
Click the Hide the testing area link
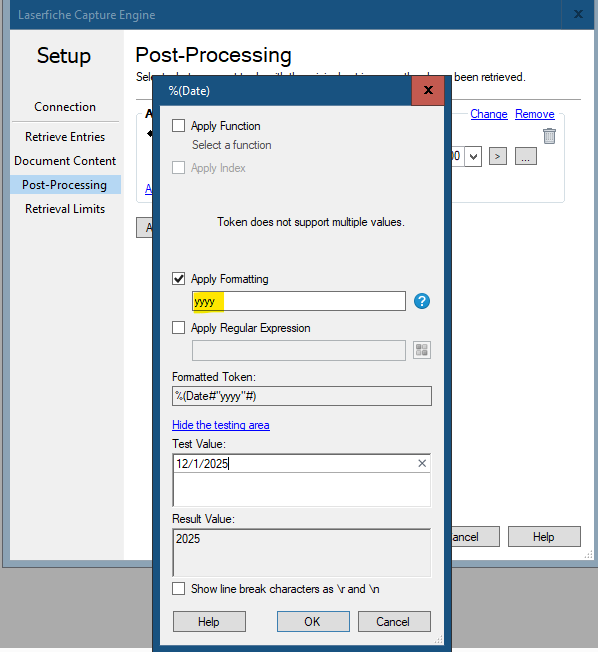point(221,425)
